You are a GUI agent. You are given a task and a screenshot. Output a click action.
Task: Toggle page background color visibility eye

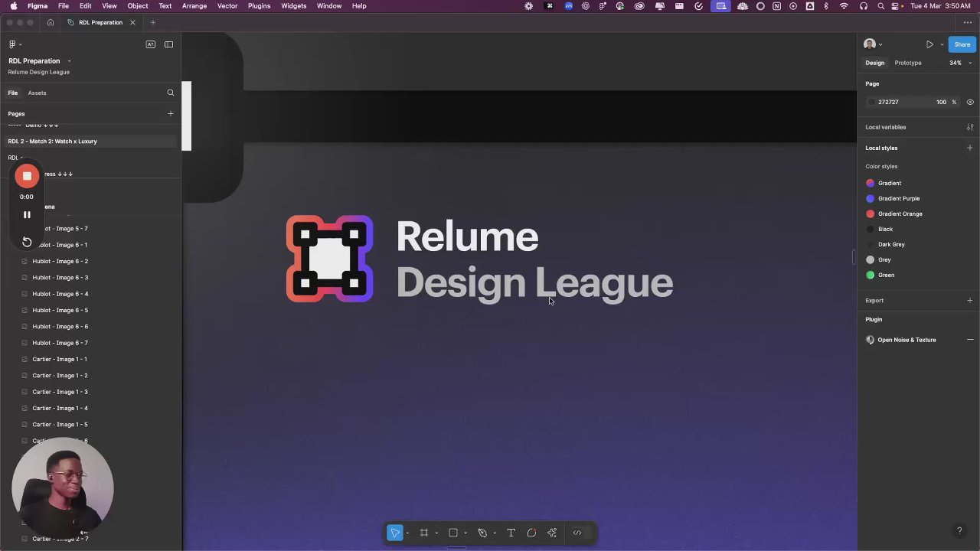tap(970, 102)
